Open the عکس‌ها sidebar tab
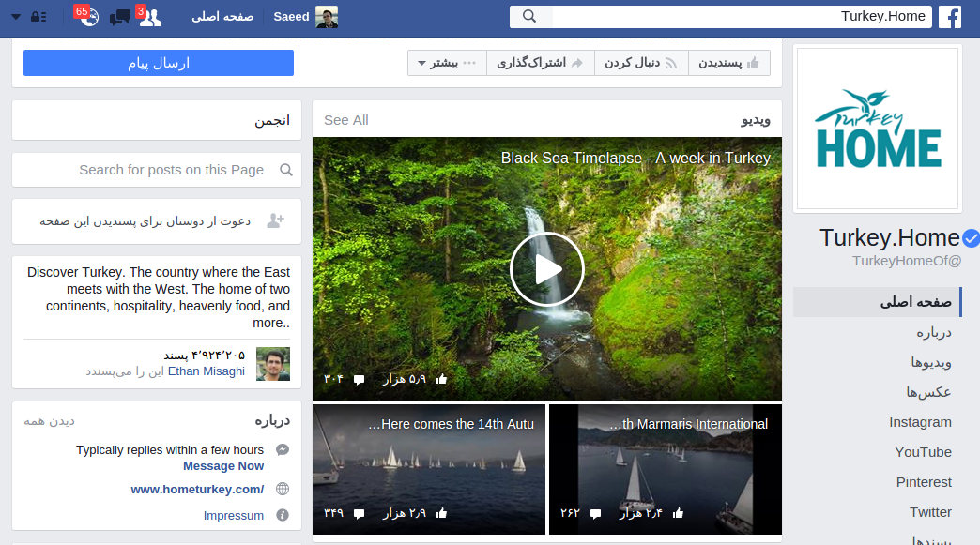The image size is (980, 545). tap(928, 392)
